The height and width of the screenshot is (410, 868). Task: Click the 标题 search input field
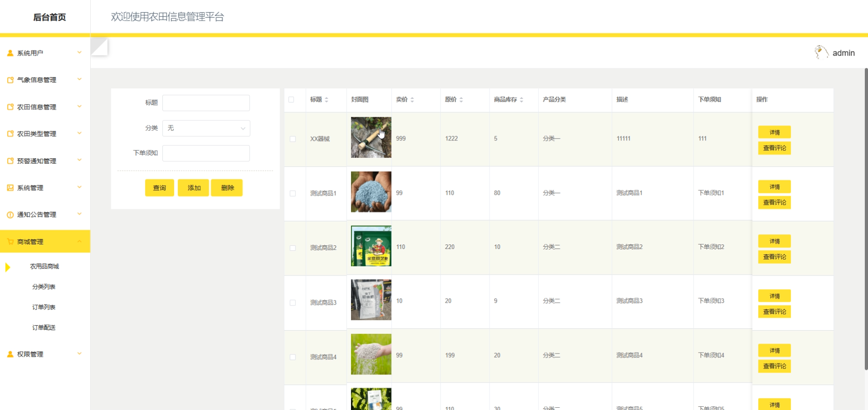coord(206,103)
